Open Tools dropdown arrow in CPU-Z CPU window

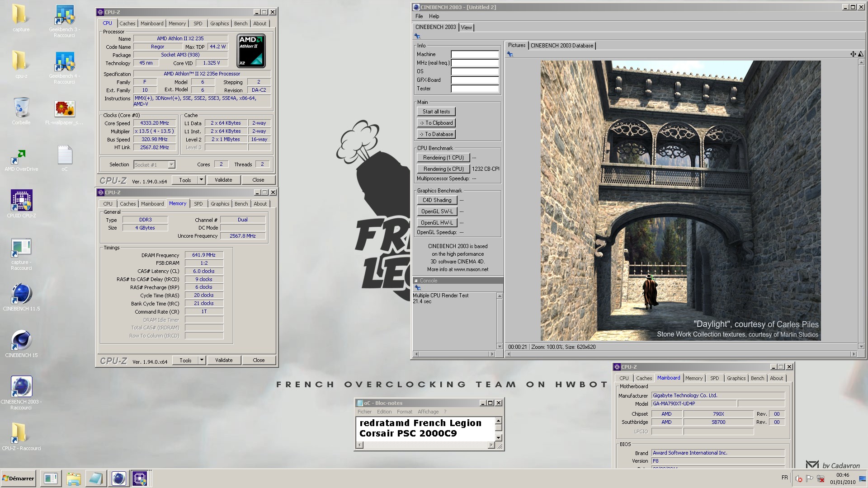pos(202,180)
